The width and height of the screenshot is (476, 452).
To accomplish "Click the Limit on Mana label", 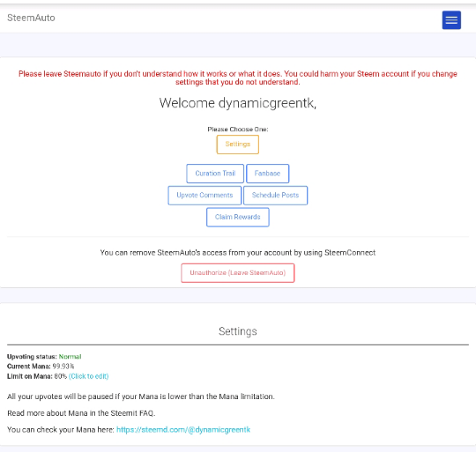I will (30, 376).
